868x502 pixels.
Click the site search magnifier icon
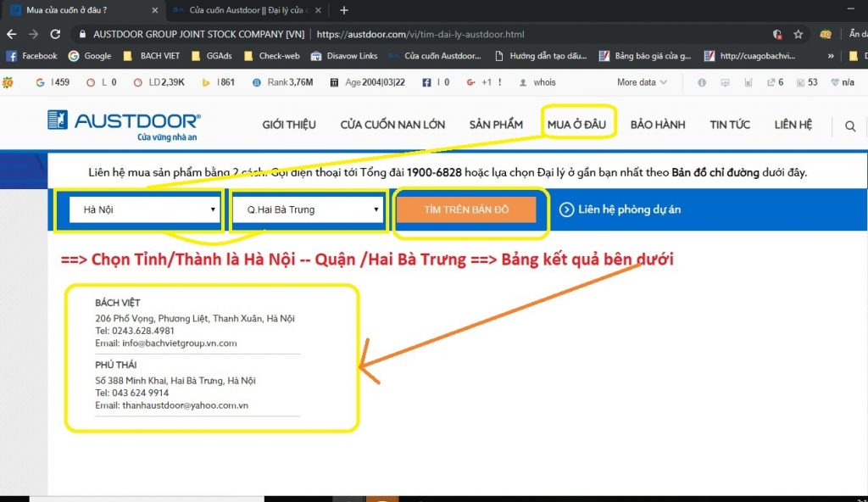tap(850, 126)
